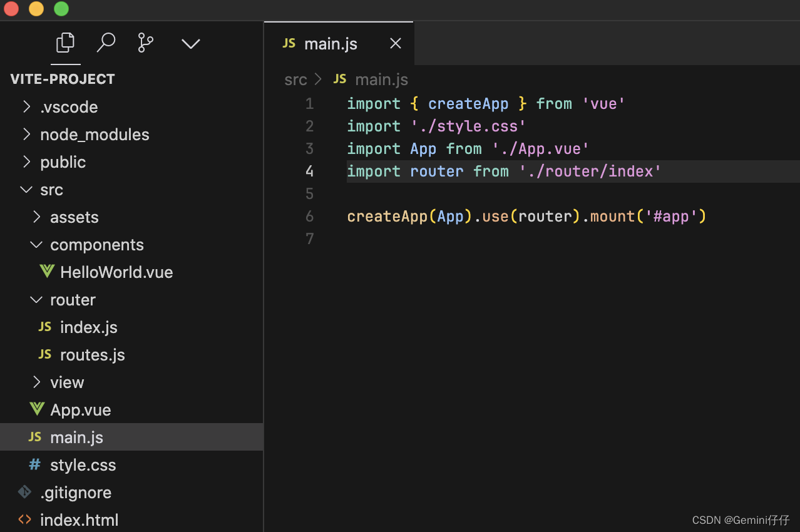This screenshot has height=532, width=800.
Task: Expand the assets folder
Action: 36,217
